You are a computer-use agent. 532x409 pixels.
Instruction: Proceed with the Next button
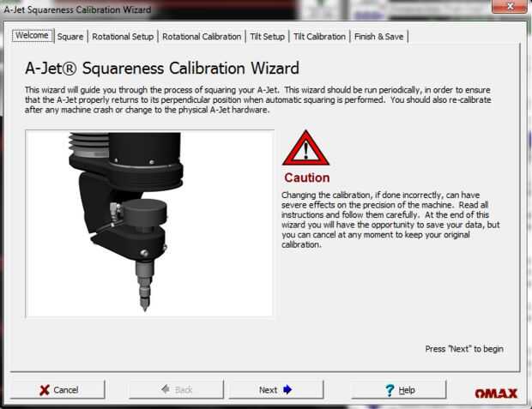[x=276, y=389]
